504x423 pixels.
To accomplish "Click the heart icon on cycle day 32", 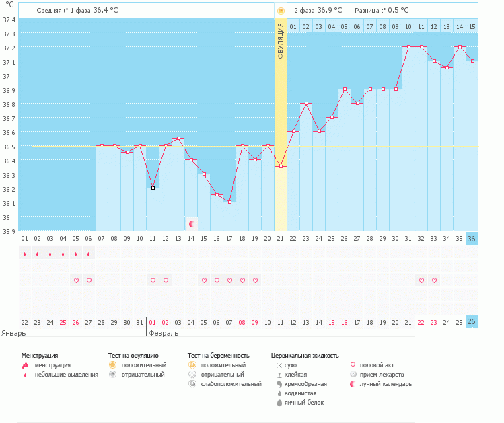I will [x=421, y=280].
